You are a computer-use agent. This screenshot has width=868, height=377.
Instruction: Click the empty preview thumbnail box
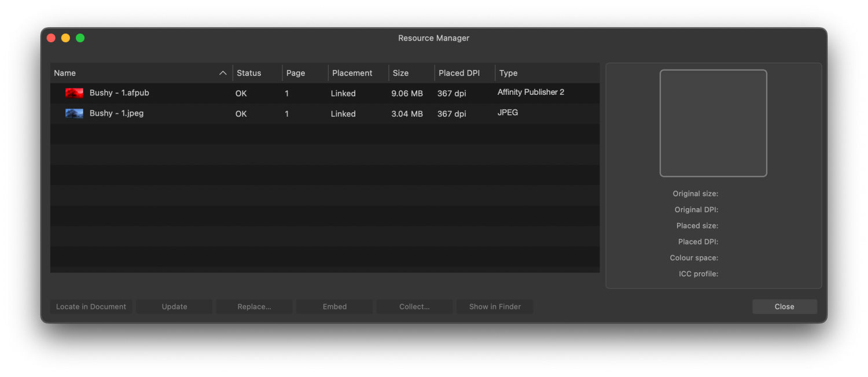pos(713,123)
